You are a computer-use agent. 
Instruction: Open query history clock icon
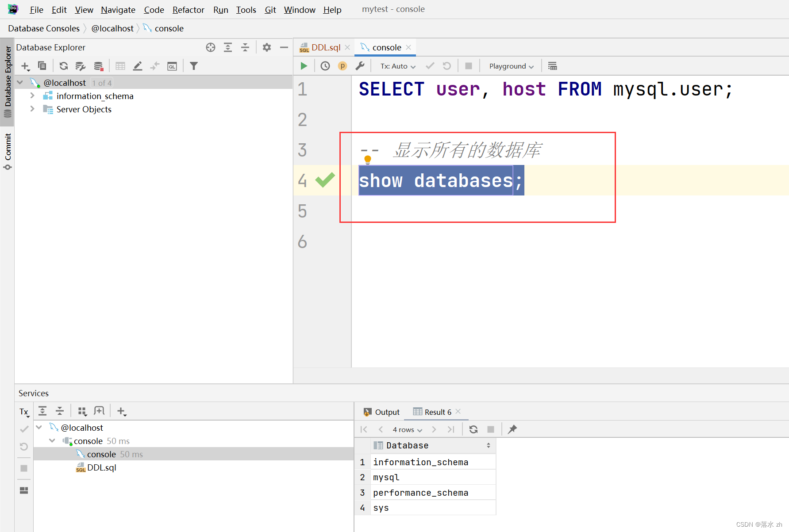tap(325, 66)
